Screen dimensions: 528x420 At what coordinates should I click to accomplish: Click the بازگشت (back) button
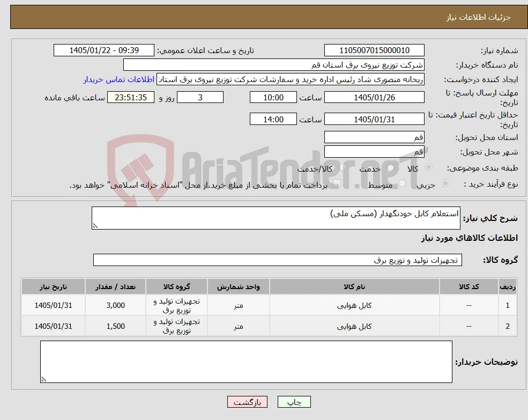pyautogui.click(x=247, y=402)
